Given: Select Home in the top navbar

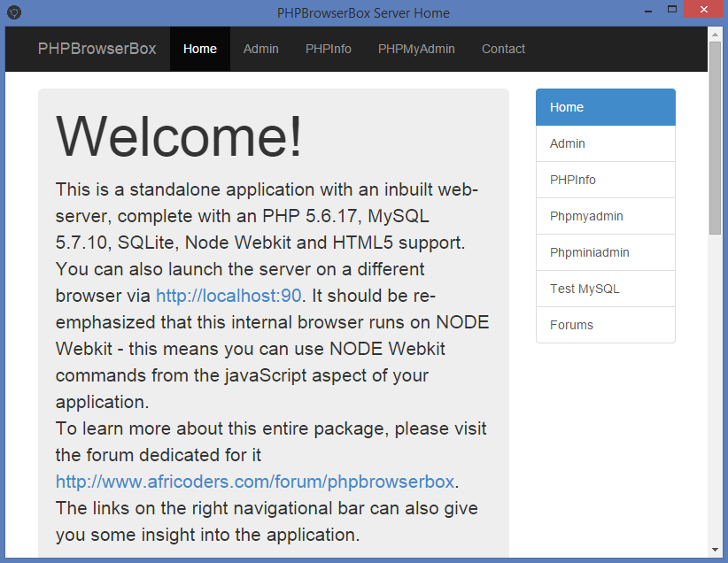Looking at the screenshot, I should point(200,49).
